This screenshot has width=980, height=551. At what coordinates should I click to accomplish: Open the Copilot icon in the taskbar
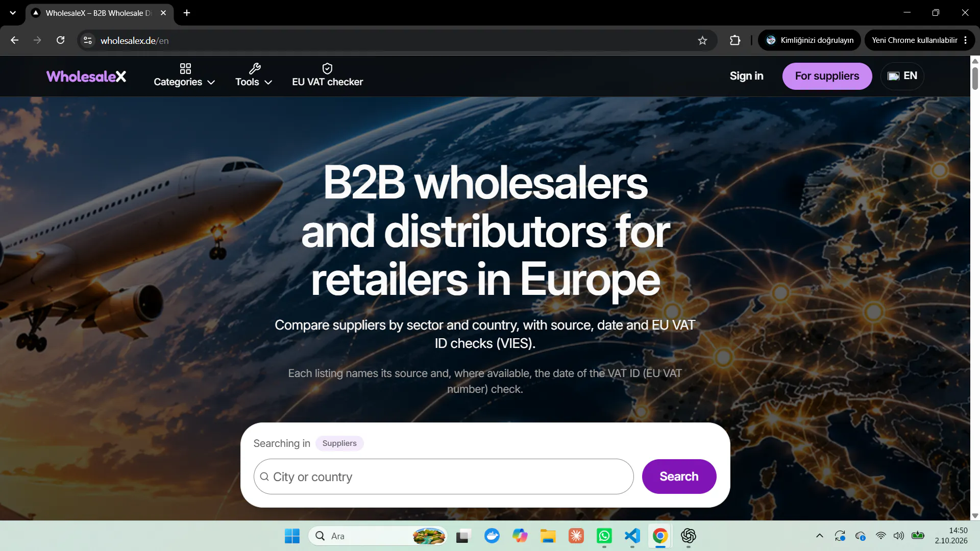tap(520, 536)
